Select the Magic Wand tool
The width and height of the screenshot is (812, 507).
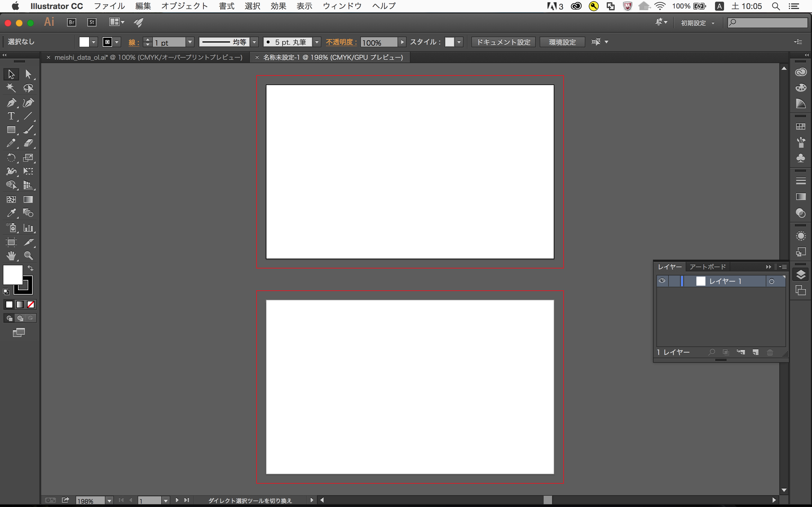coord(11,88)
